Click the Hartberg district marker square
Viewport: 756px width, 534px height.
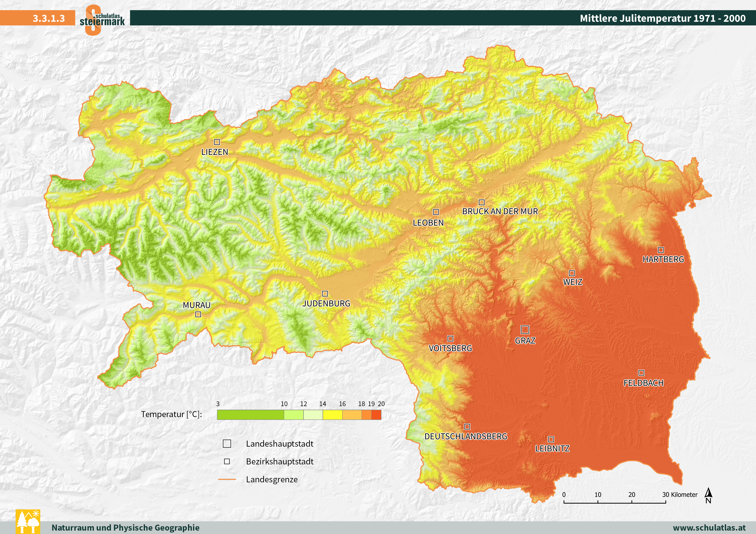[661, 250]
